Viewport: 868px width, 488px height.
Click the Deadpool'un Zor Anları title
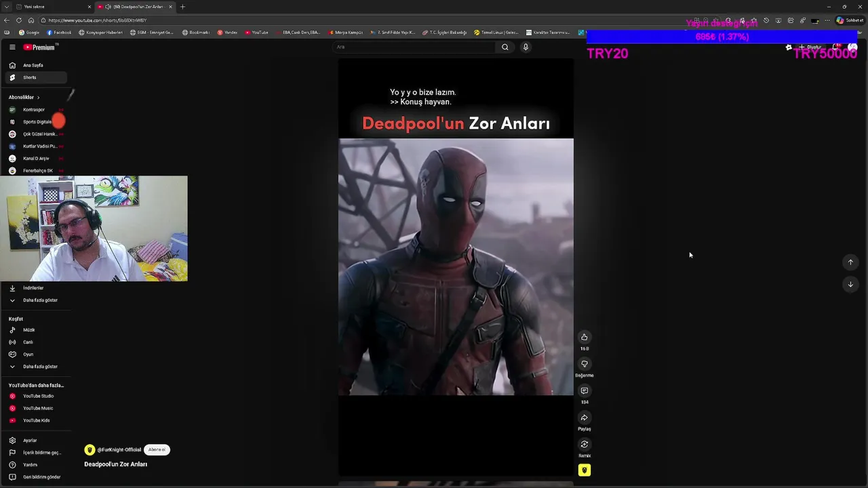tap(116, 464)
